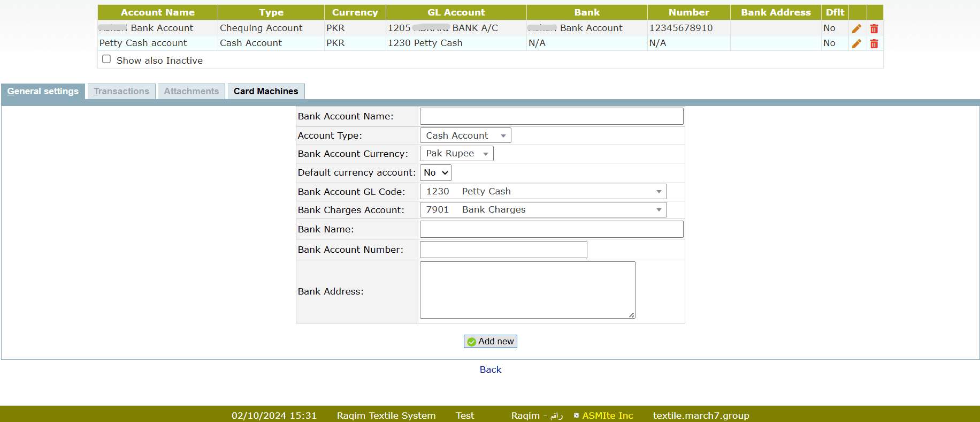The width and height of the screenshot is (980, 422).
Task: Edit the Chequing bank account row
Action: click(x=856, y=28)
